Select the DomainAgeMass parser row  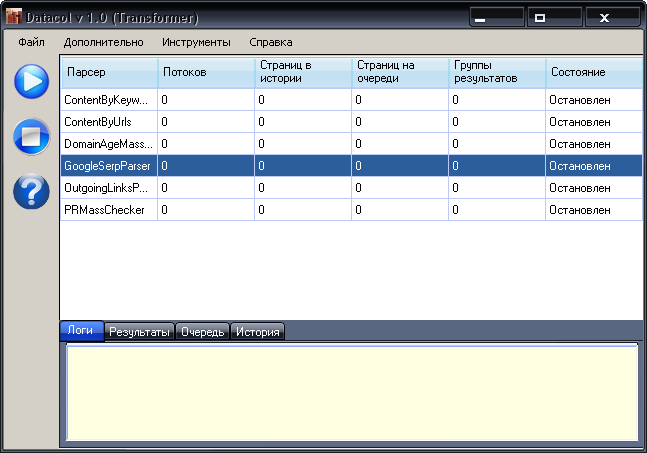(106, 144)
